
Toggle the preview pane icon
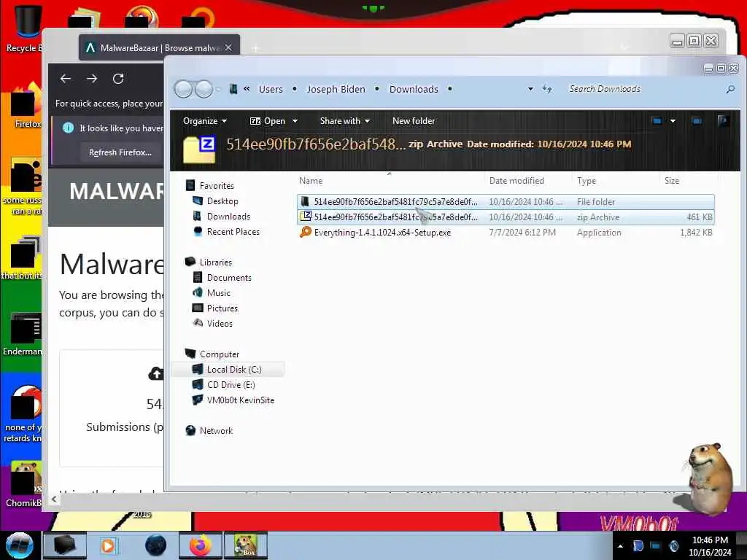[x=697, y=121]
